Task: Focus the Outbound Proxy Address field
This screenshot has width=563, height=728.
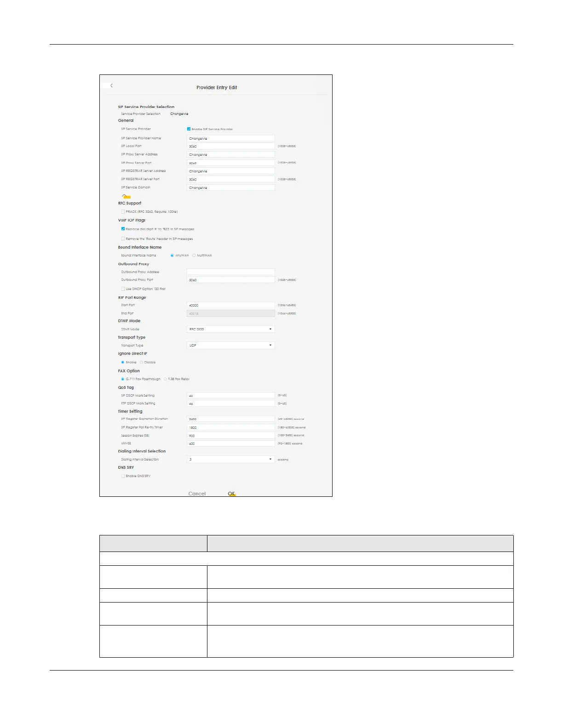Action: (x=231, y=272)
